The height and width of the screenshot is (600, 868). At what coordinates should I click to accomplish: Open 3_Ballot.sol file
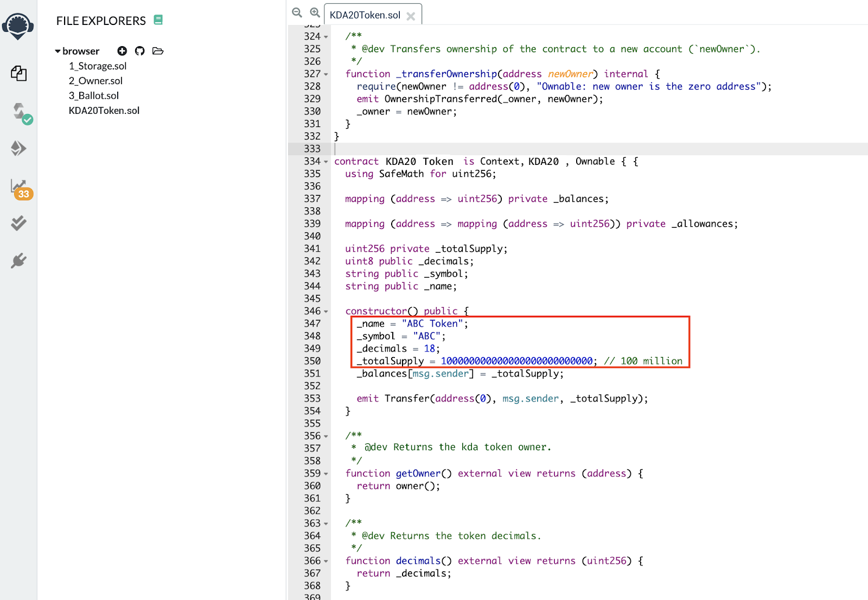pyautogui.click(x=94, y=95)
